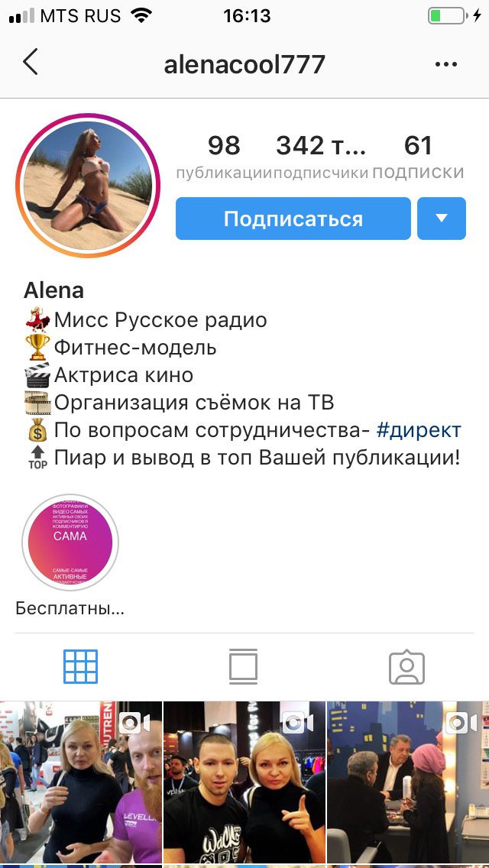Tap the Подписаться follow button
This screenshot has width=489, height=868.
point(293,219)
